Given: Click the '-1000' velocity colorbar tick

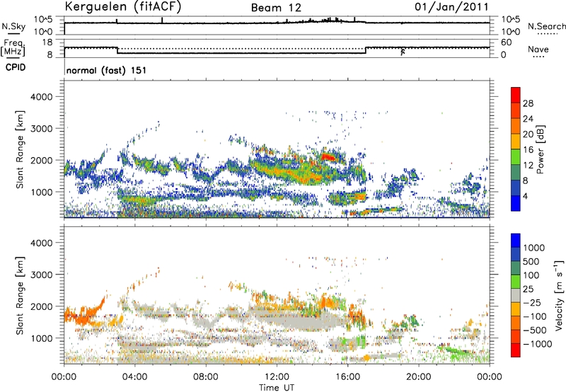Looking at the screenshot, I should click(538, 344).
